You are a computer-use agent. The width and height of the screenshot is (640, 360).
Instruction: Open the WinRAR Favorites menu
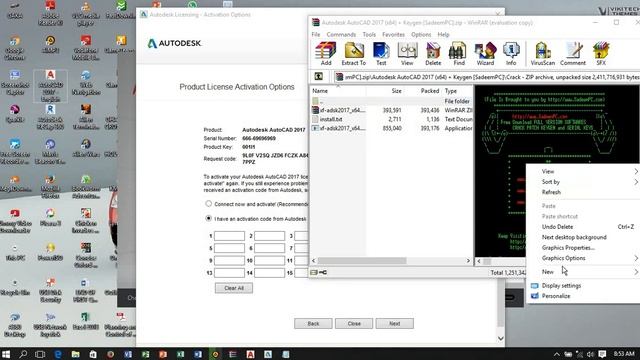point(393,34)
